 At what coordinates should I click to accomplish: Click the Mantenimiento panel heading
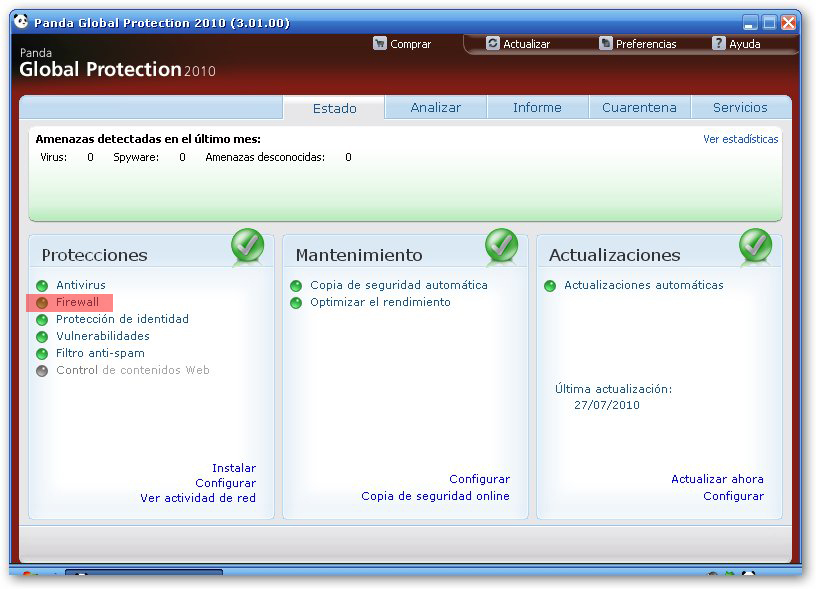coord(359,255)
